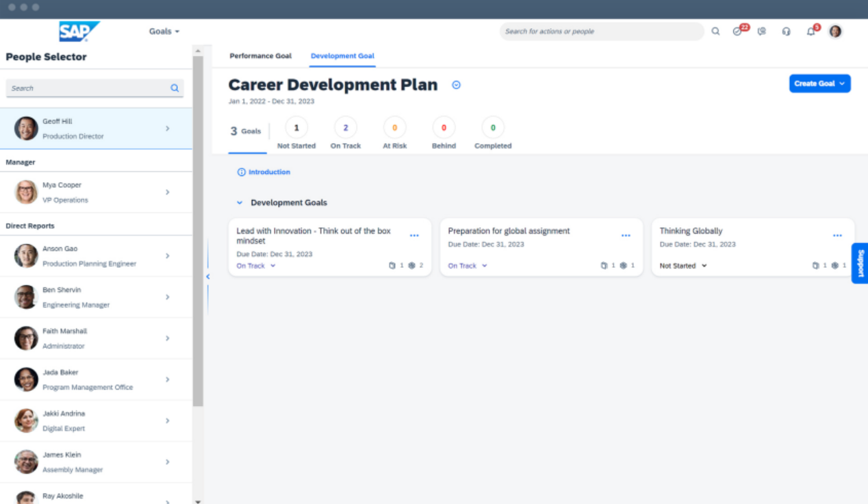Viewport: 868px width, 504px height.
Task: Open the search magnifier icon
Action: 715,31
